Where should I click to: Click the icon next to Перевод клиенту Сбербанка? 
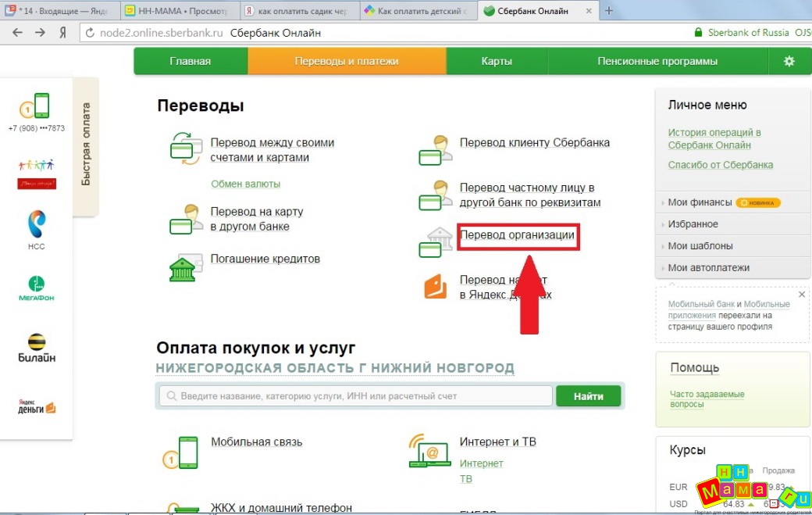point(435,150)
